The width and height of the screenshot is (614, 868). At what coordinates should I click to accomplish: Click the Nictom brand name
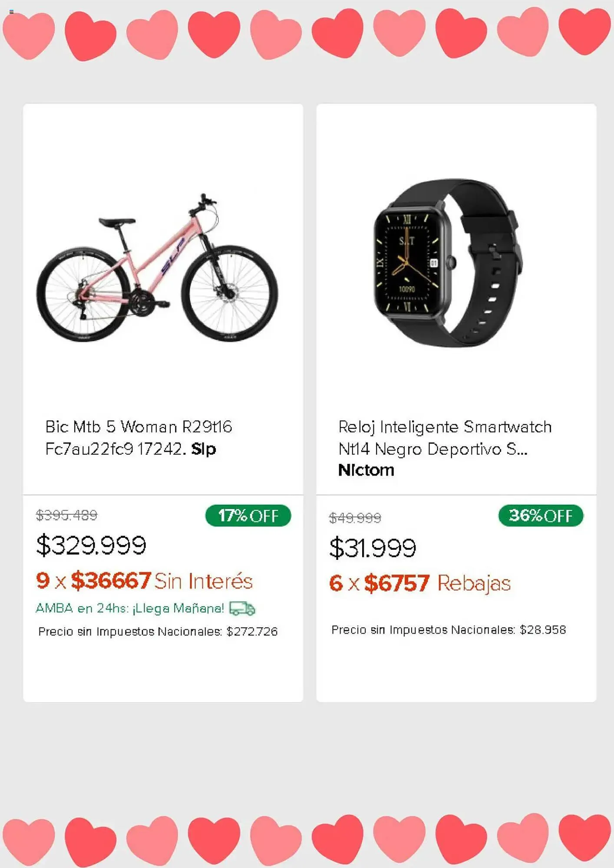point(366,470)
